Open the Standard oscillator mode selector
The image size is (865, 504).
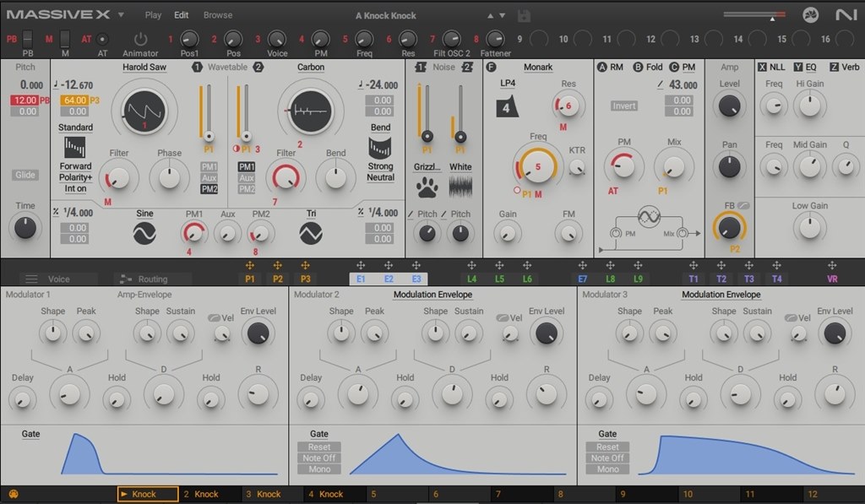(x=75, y=127)
